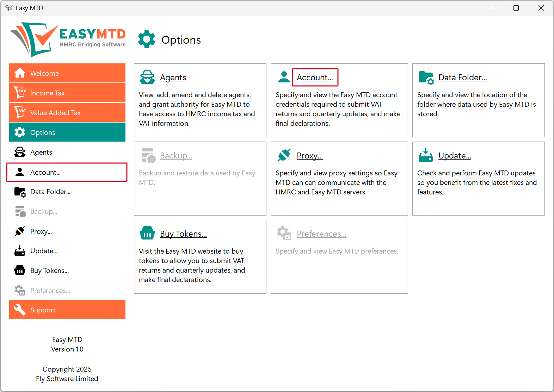Viewport: 554px width, 392px height.
Task: Select Preferences... in the sidebar
Action: [67, 291]
